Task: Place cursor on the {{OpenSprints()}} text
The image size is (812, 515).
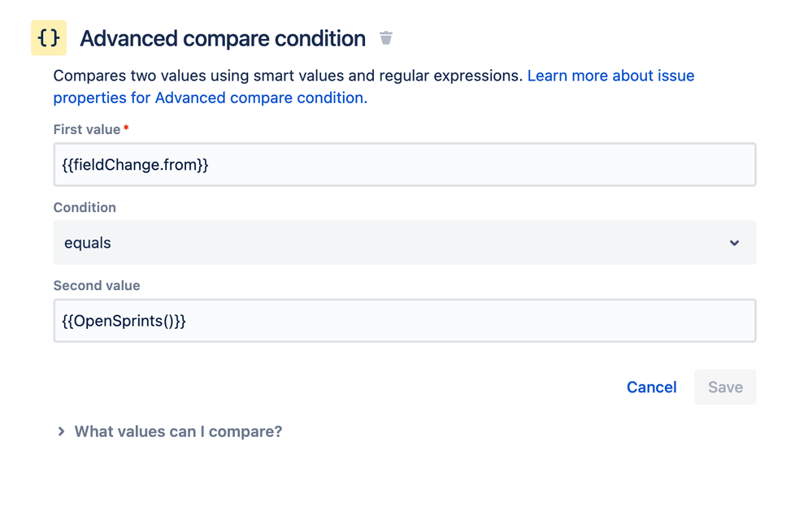Action: tap(124, 321)
